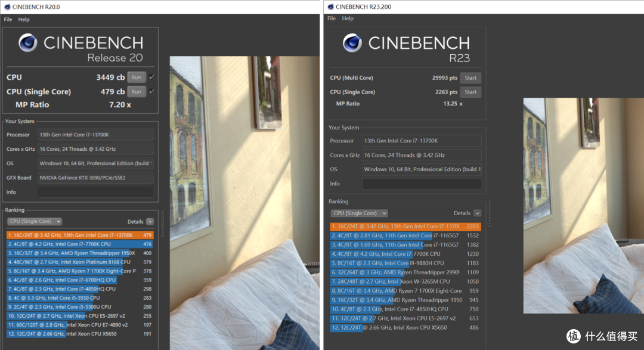Select R20 ranking row i5-5300U 280
Screen dimensions: 644x350
point(80,307)
